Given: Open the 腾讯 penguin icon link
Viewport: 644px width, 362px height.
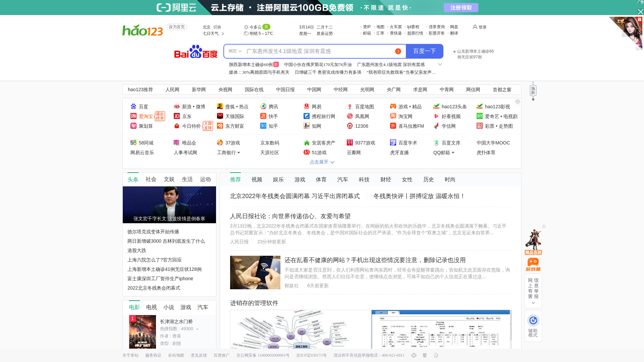Looking at the screenshot, I should [x=263, y=106].
